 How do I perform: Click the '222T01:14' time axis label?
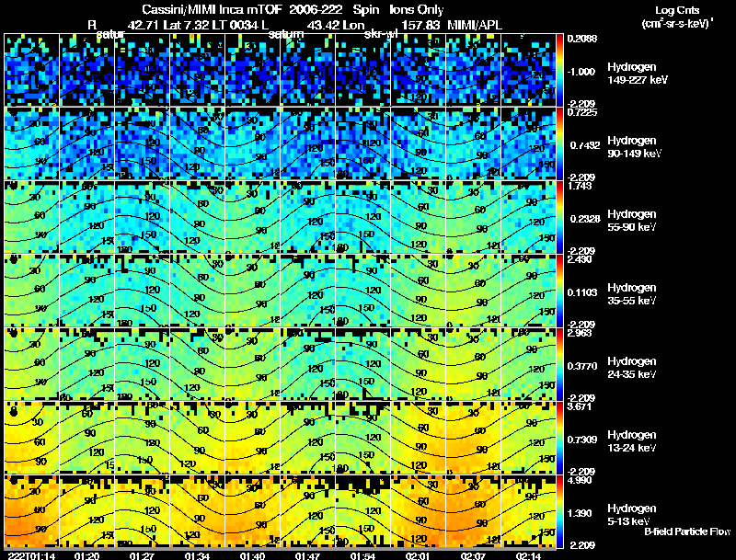(31, 555)
